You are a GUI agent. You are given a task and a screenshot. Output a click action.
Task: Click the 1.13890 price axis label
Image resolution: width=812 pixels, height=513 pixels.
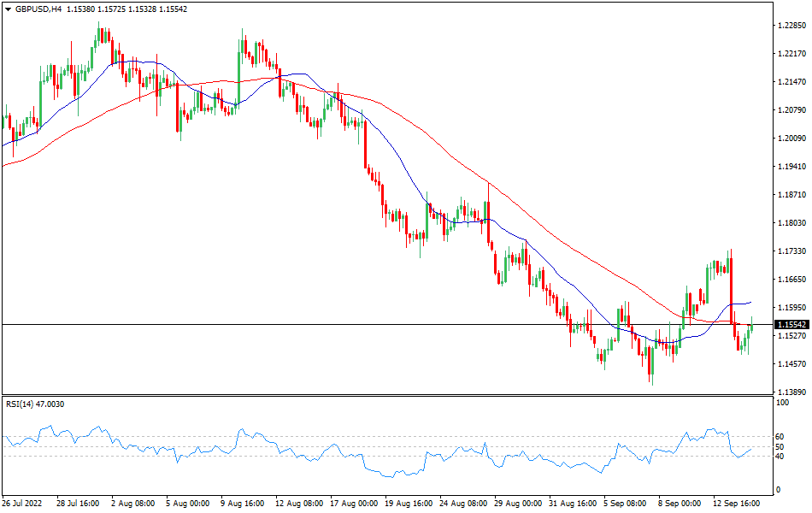point(791,392)
